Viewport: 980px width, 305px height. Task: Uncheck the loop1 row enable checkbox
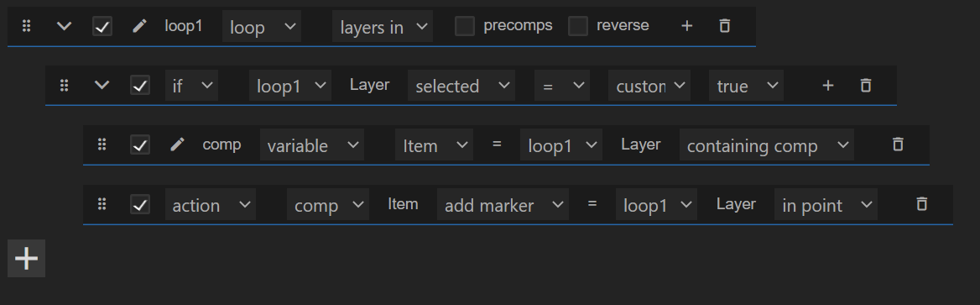click(x=102, y=26)
